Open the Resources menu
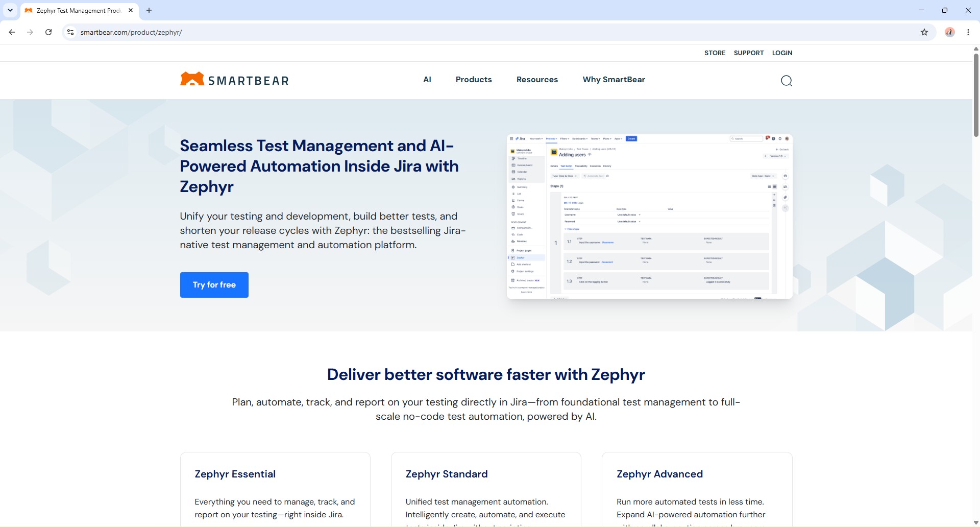Image resolution: width=980 pixels, height=527 pixels. [x=537, y=80]
